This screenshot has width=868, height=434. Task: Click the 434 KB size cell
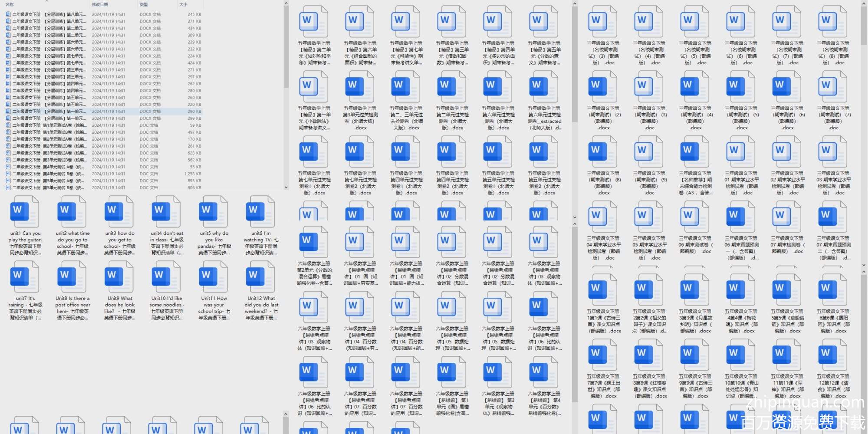click(194, 28)
